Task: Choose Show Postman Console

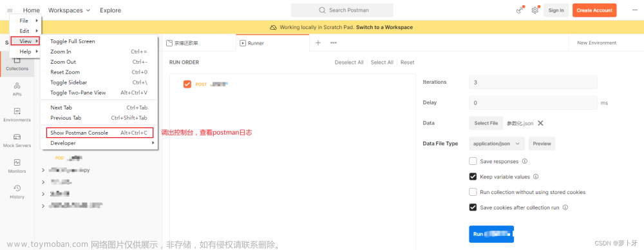Action: (x=99, y=133)
